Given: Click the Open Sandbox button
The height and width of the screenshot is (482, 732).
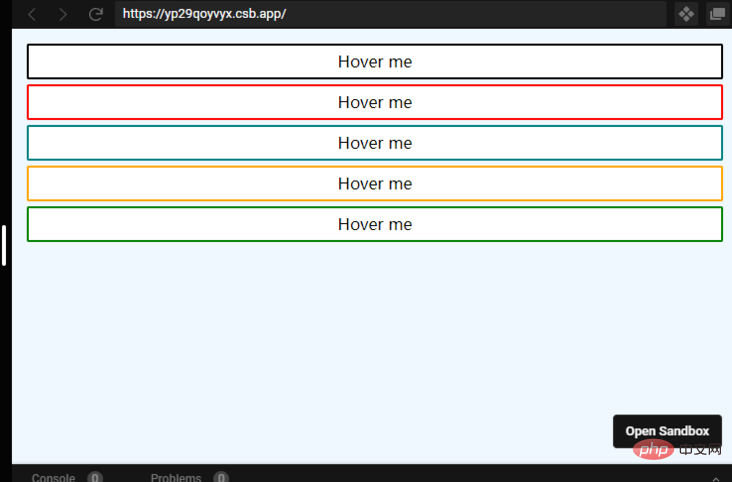Looking at the screenshot, I should click(667, 431).
